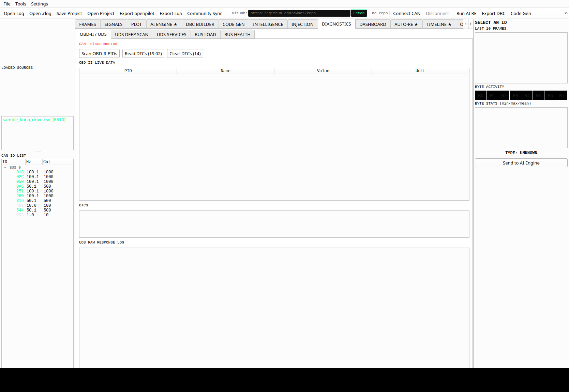Viewport: 569px width, 392px height.
Task: Click the Value column header
Action: point(323,71)
